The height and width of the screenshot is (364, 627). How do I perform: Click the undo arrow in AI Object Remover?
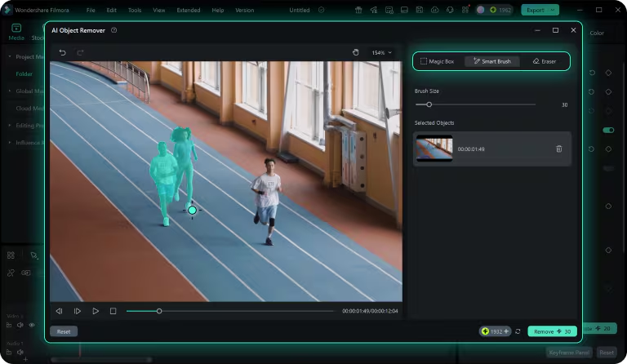tap(63, 52)
